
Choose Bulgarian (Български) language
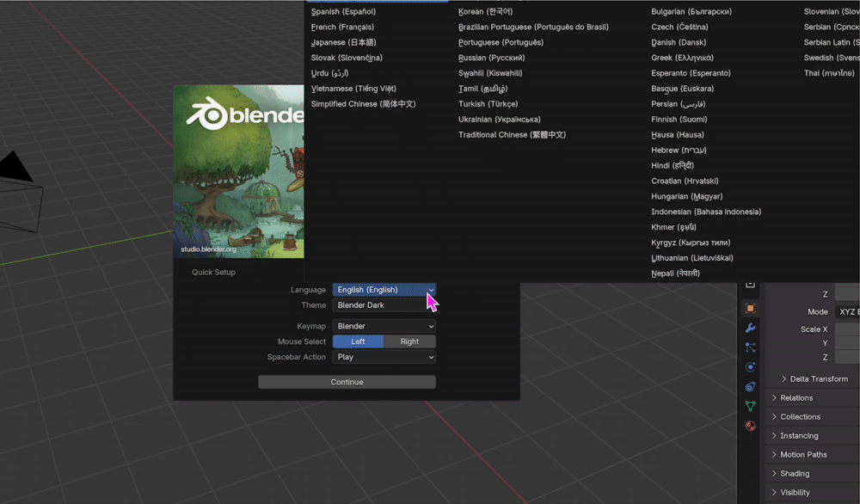[x=691, y=11]
